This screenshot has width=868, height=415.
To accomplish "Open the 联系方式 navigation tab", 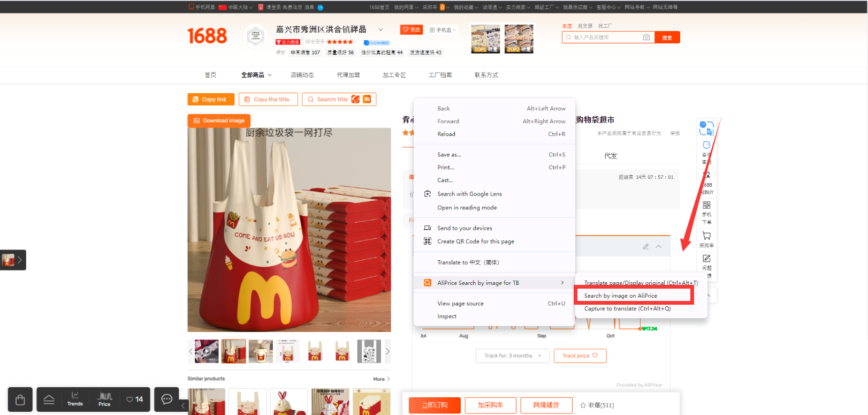I will (486, 75).
